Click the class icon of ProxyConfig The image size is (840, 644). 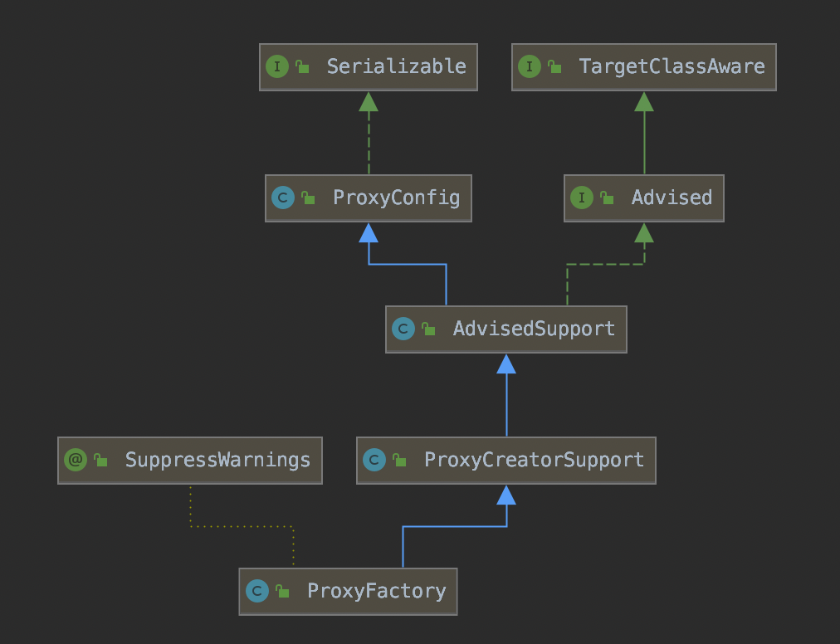283,198
